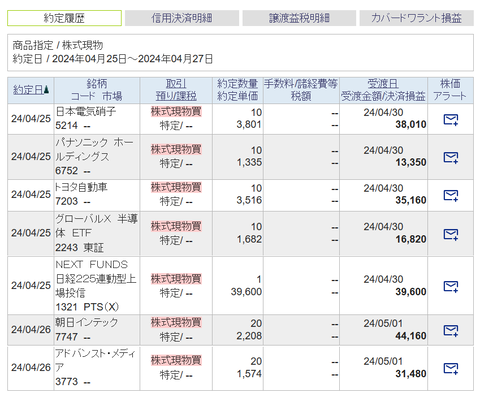Select the 約定履歴 tab
This screenshot has height=397, width=480.
coord(64,18)
